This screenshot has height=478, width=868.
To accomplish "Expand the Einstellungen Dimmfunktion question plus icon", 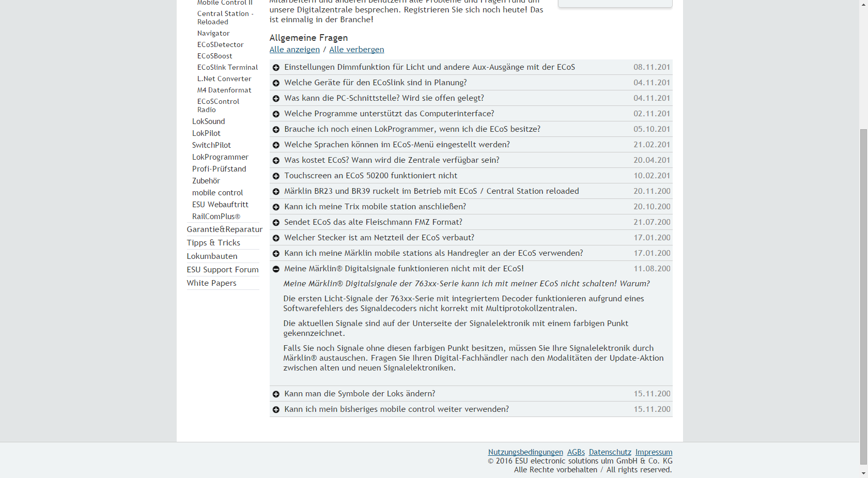I will click(276, 68).
